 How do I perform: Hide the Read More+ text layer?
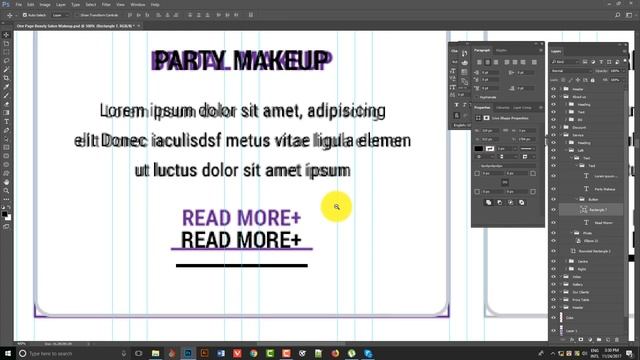[x=553, y=223]
